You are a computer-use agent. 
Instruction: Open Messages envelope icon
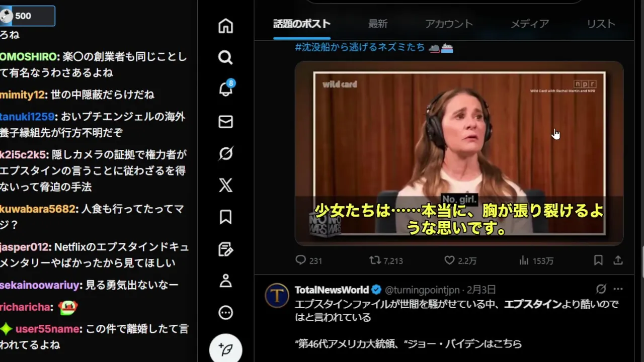(225, 122)
